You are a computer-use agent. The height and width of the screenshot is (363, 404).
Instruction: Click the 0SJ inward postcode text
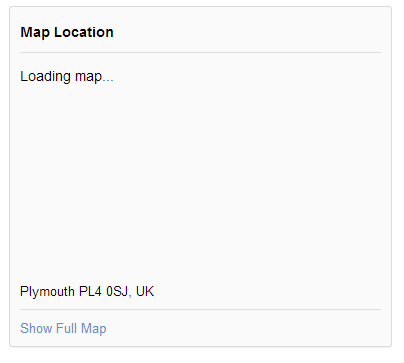coord(117,292)
